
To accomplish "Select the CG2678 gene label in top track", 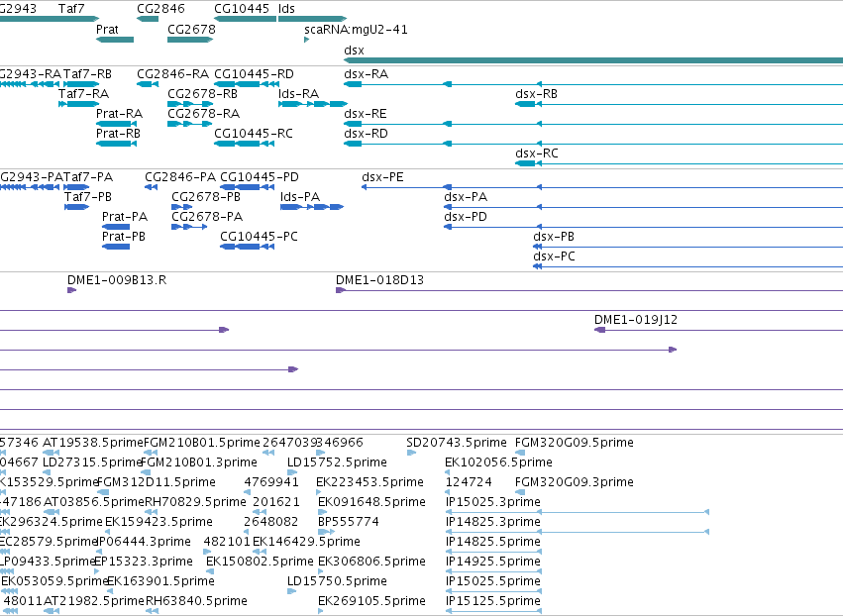I will [x=191, y=30].
